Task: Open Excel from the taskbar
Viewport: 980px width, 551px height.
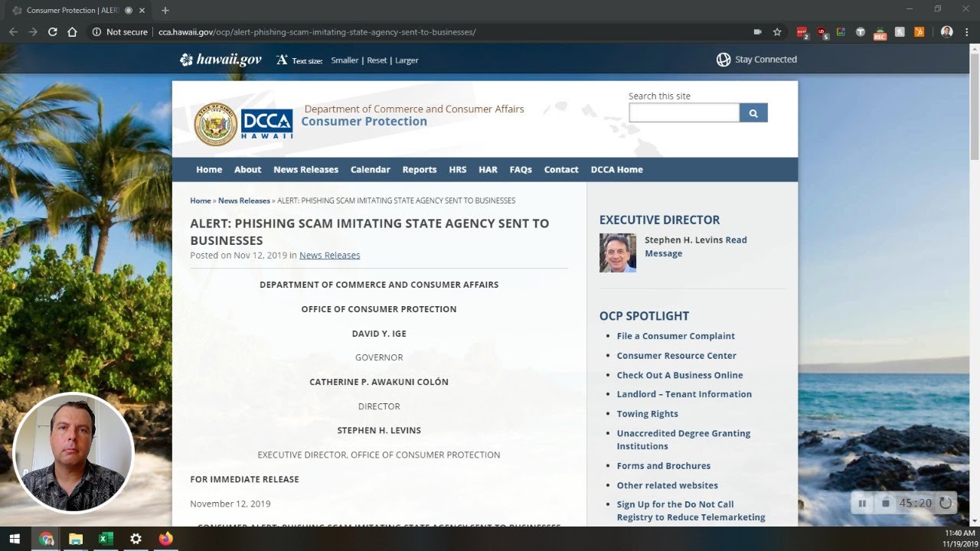Action: pyautogui.click(x=106, y=539)
